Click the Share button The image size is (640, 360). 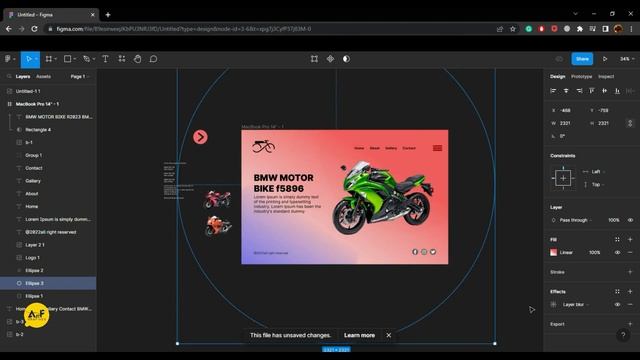[x=582, y=59]
